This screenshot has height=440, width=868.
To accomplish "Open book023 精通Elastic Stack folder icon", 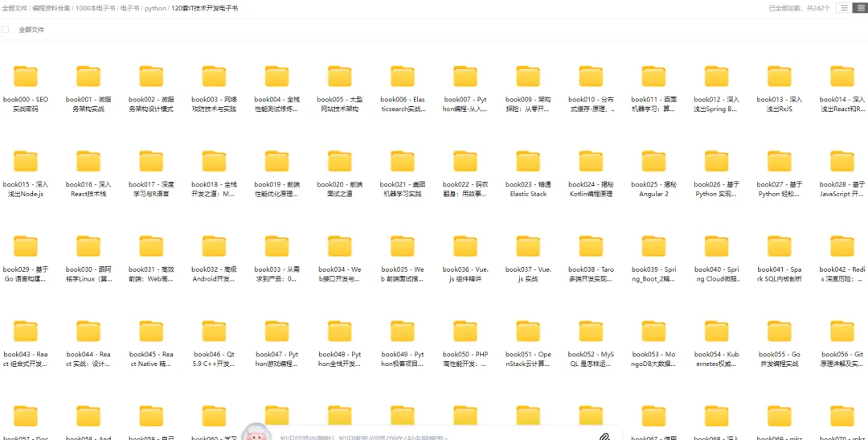I will click(x=528, y=161).
